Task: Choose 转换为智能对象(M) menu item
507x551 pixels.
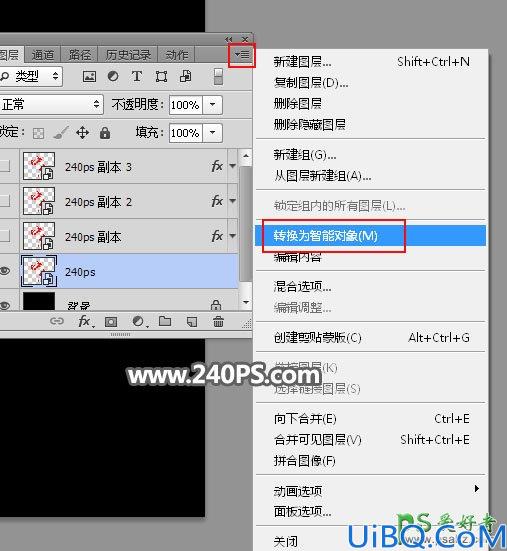Action: [370, 235]
